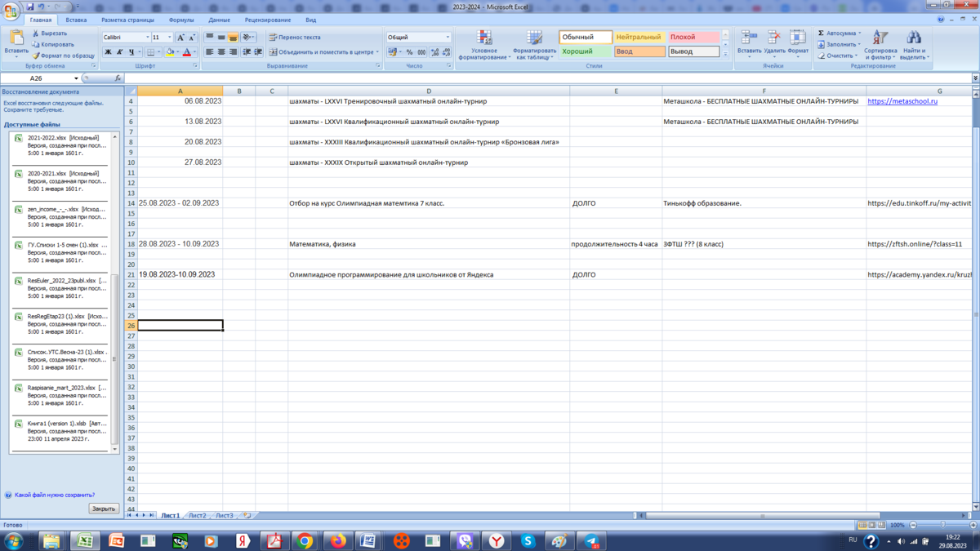Apply the red font color A
Screen dimensions: 980x551
tap(186, 52)
